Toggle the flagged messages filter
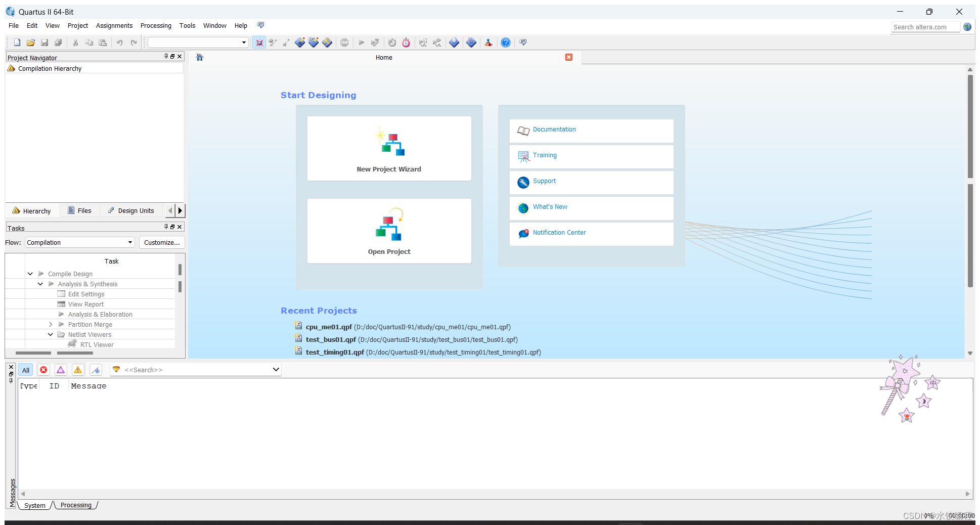980x525 pixels. point(96,370)
